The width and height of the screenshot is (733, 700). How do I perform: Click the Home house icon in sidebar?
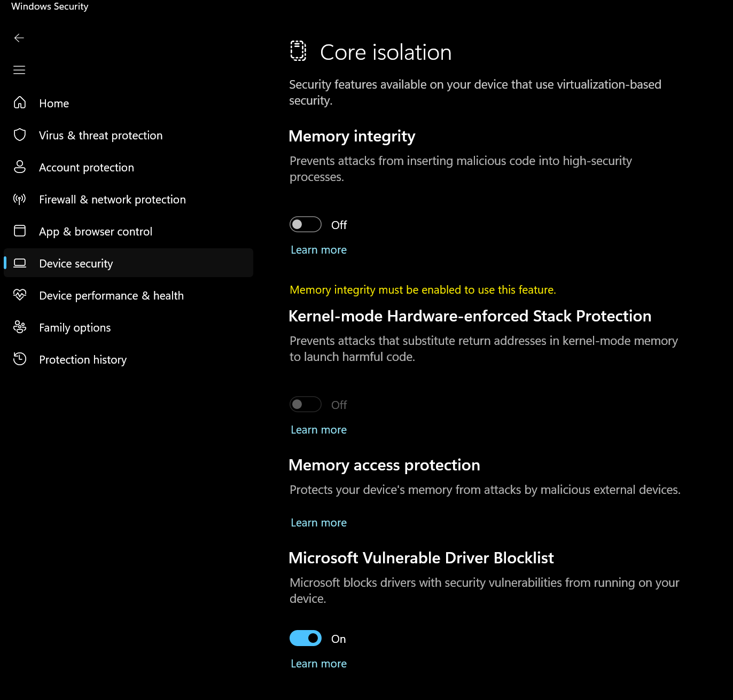pyautogui.click(x=20, y=103)
